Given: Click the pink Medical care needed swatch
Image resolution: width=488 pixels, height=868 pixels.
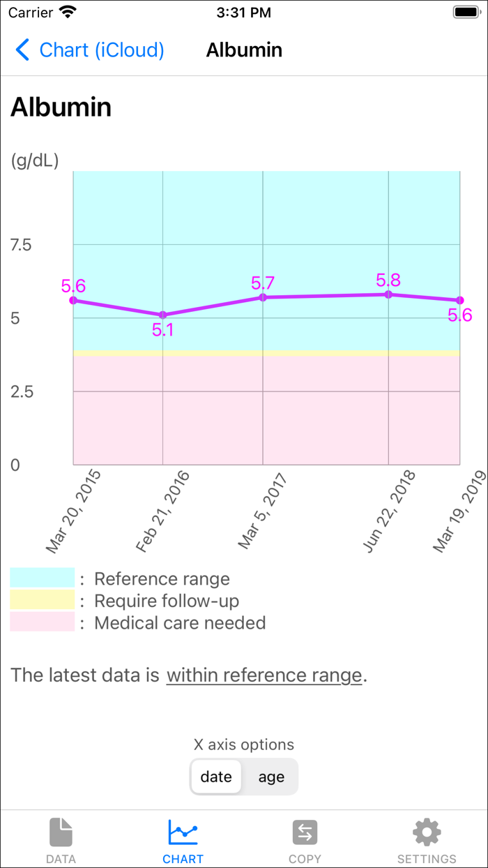Looking at the screenshot, I should coord(42,622).
